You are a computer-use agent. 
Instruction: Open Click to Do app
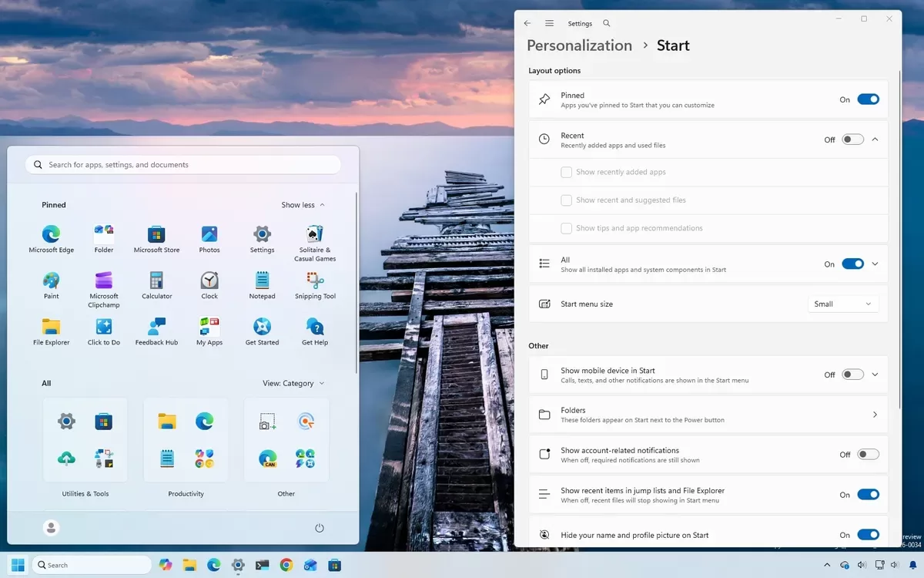point(104,331)
